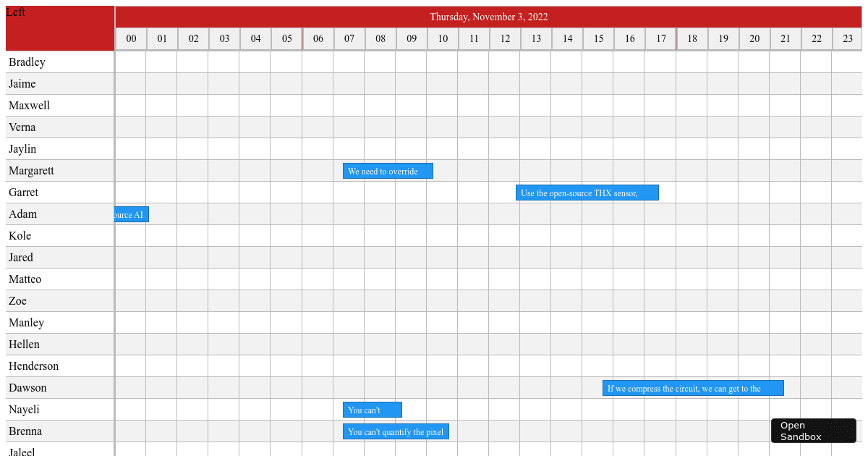Select the 23 hour column header
868x456 pixels.
[847, 39]
